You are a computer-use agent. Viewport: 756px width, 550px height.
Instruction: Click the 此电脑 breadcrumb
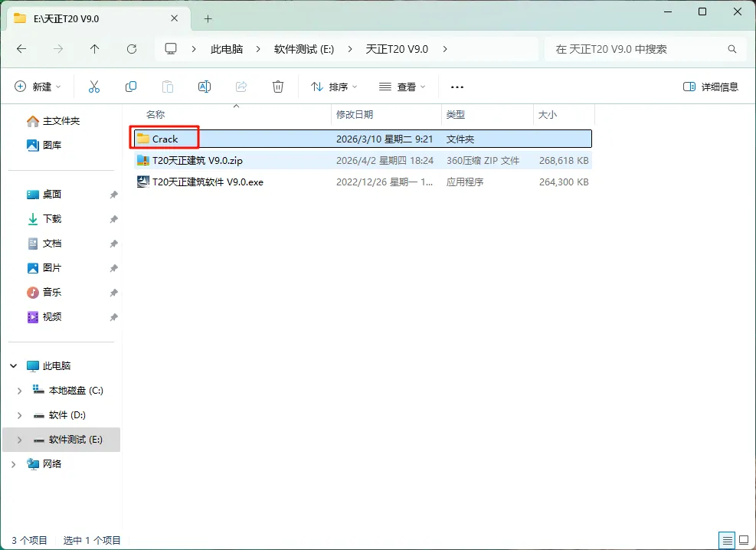[227, 49]
